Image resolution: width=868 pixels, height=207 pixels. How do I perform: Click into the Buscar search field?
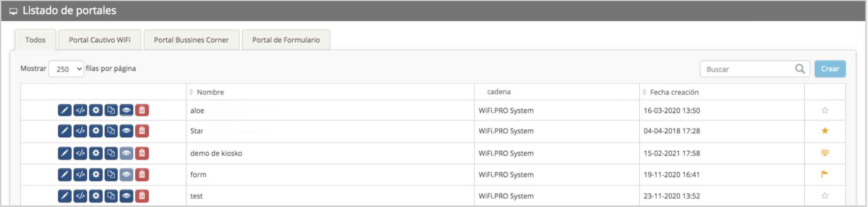(747, 69)
